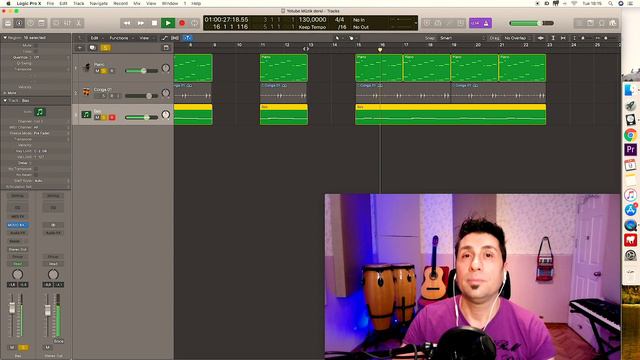Viewport: 640px width, 360px height.
Task: Click the Rewind transport button
Action: click(x=127, y=23)
